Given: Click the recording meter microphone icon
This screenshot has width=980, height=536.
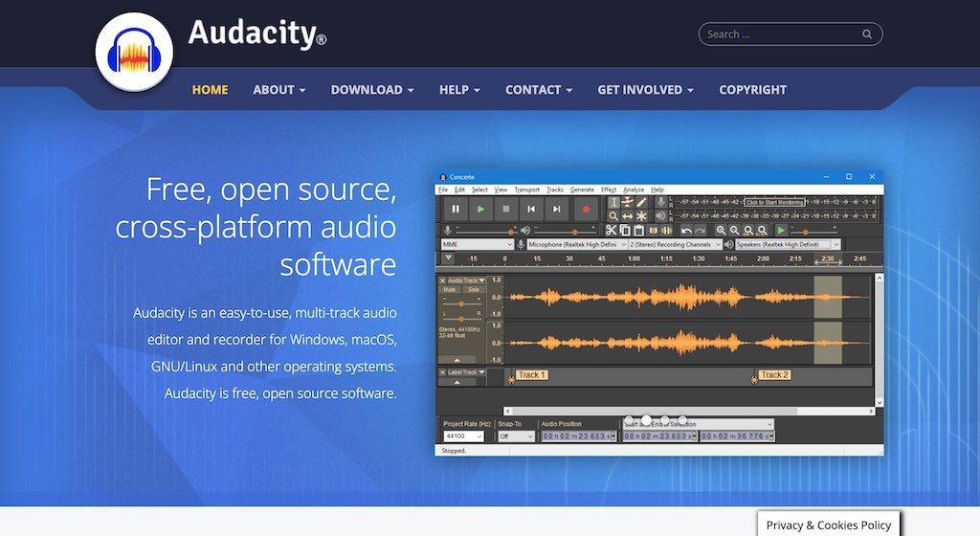Looking at the screenshot, I should point(660,202).
